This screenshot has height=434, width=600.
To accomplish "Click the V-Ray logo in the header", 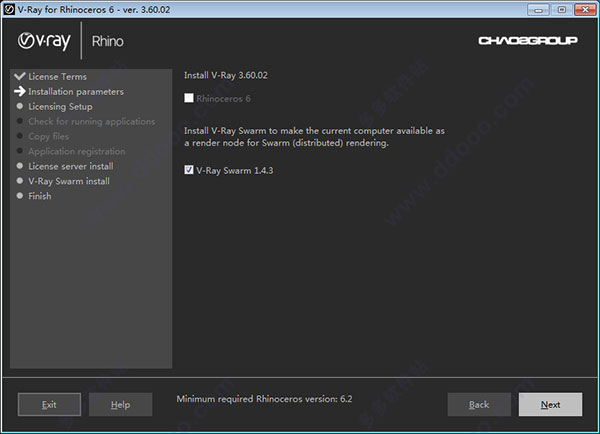I will [44, 41].
